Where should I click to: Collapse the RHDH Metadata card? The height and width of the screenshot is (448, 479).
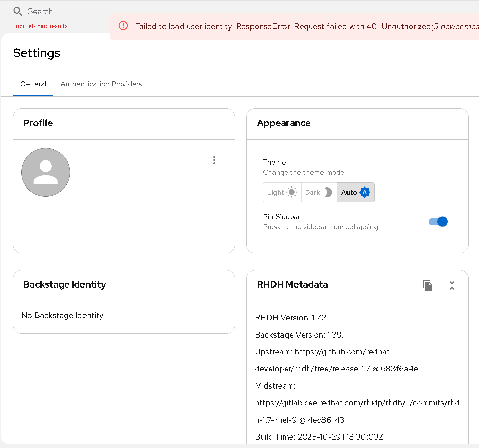pos(452,285)
